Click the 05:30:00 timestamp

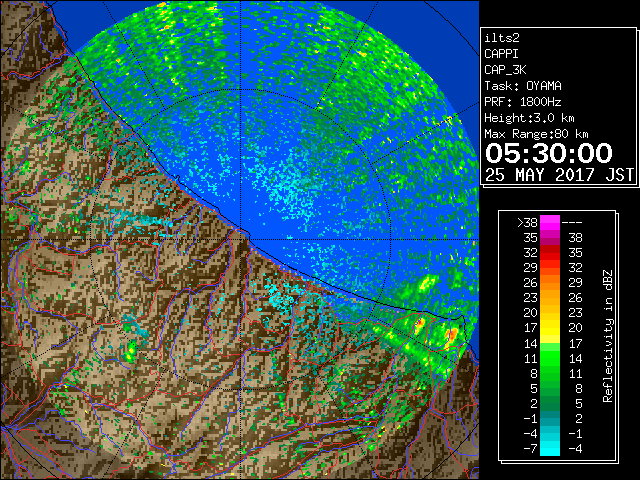pos(549,153)
